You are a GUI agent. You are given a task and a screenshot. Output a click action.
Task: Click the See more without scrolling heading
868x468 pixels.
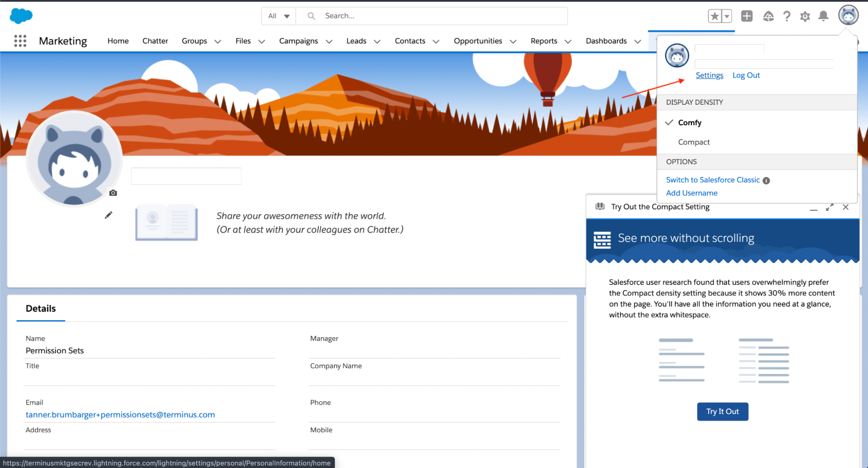[686, 238]
